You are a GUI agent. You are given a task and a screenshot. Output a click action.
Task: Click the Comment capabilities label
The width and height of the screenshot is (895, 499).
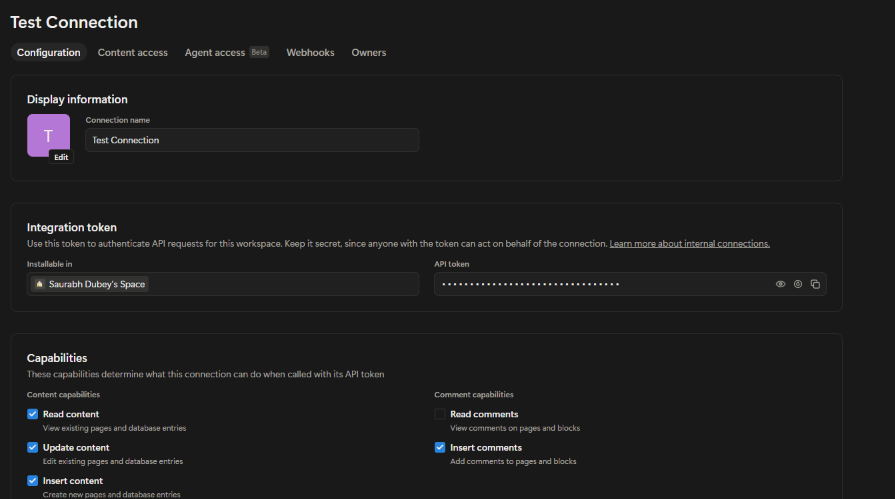pyautogui.click(x=474, y=395)
